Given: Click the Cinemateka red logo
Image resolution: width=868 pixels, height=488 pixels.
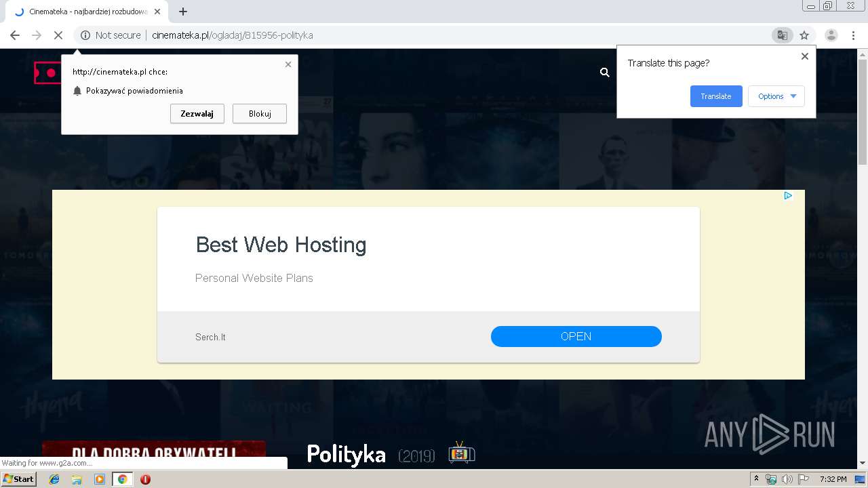Looking at the screenshot, I should [x=47, y=73].
